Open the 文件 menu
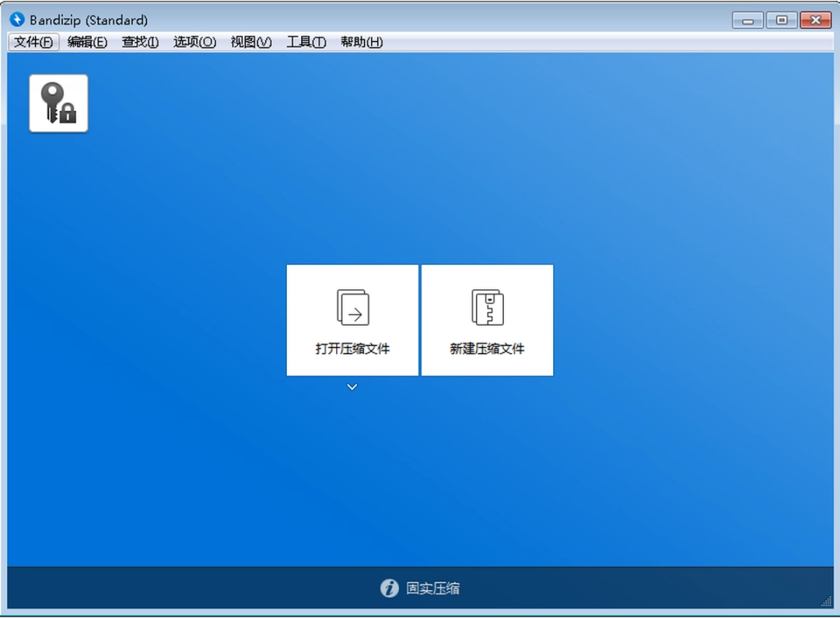This screenshot has height=618, width=840. coord(33,42)
